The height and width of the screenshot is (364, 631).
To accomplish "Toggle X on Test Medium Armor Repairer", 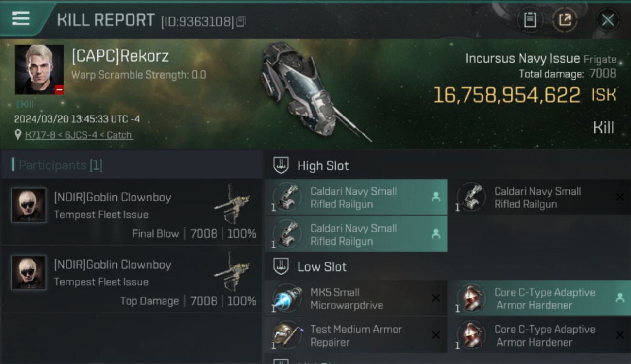I will (436, 335).
